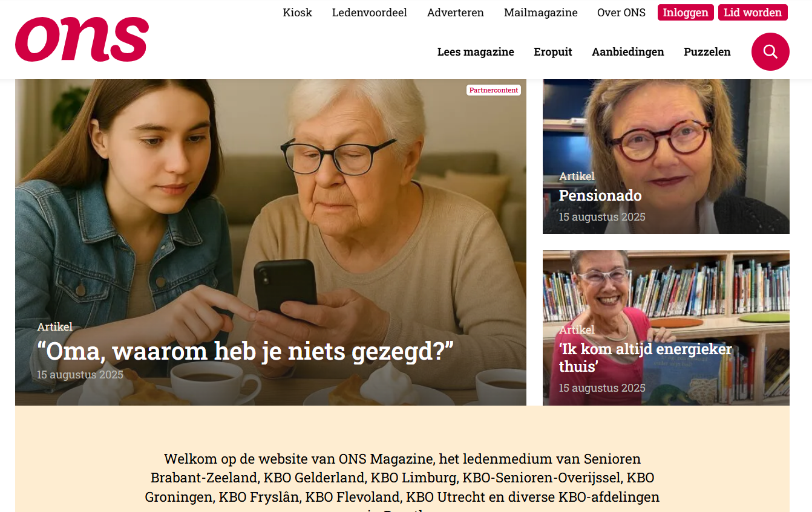Open the Mailmagazine link
The image size is (812, 512).
pyautogui.click(x=541, y=13)
